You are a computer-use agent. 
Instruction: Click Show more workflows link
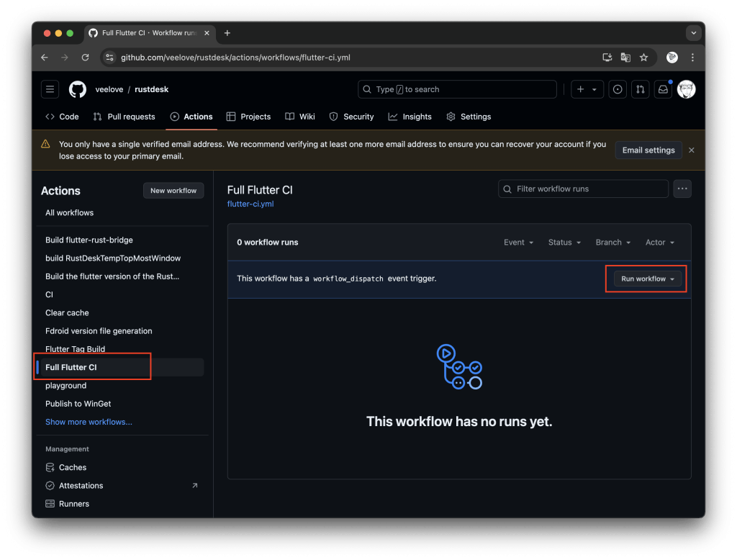pyautogui.click(x=89, y=422)
